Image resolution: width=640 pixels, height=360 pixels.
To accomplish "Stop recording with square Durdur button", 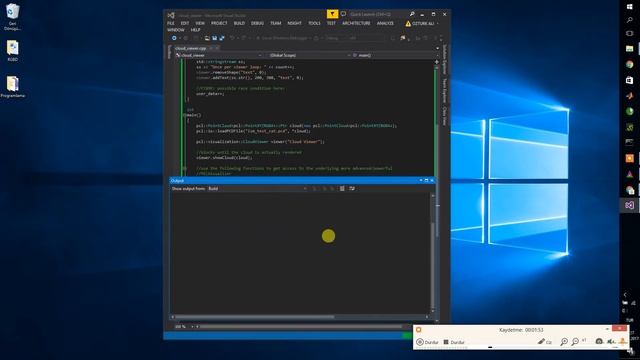I will click(454, 342).
